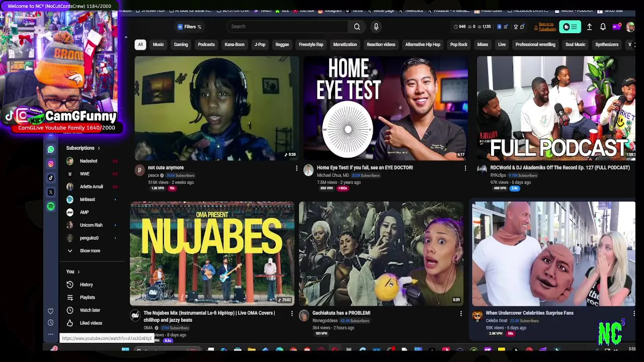This screenshot has width=644, height=362.
Task: Select the Podcasts category chip
Action: pos(206,45)
